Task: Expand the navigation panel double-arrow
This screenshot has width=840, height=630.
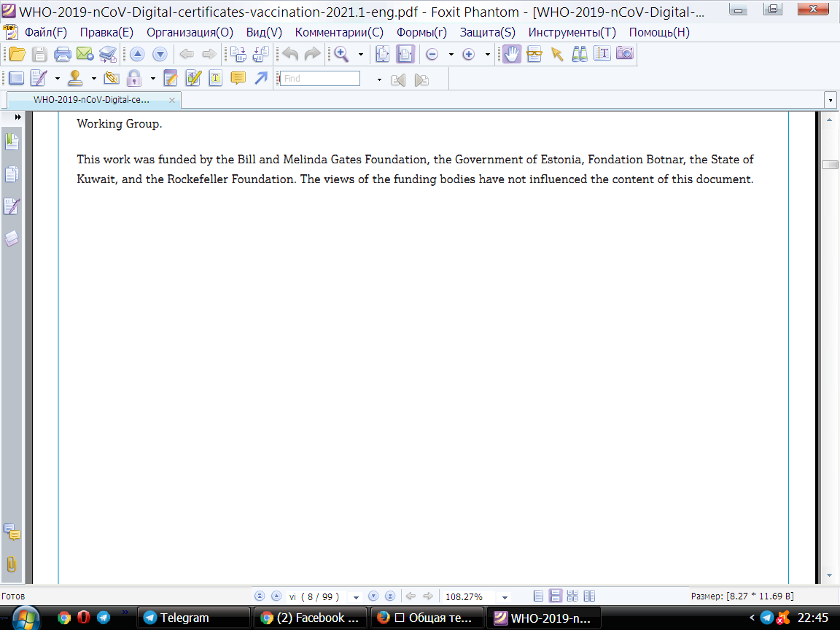Action: pyautogui.click(x=17, y=117)
